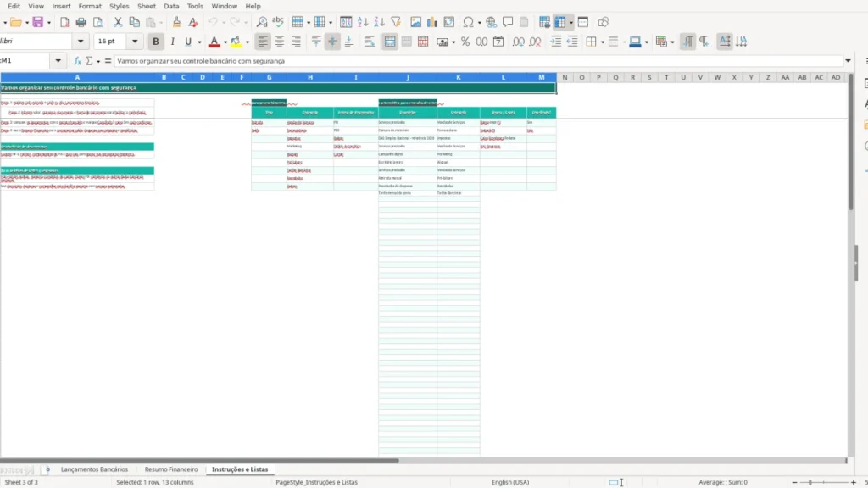Switch to Resumo Financeiro sheet tab
This screenshot has width=868, height=488.
click(171, 469)
